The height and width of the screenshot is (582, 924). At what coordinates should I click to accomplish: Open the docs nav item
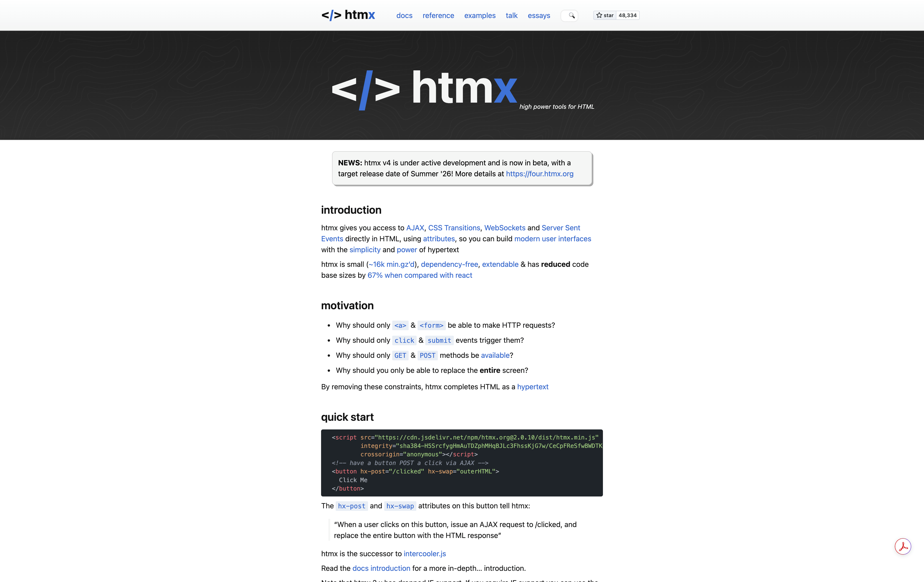[x=405, y=16]
